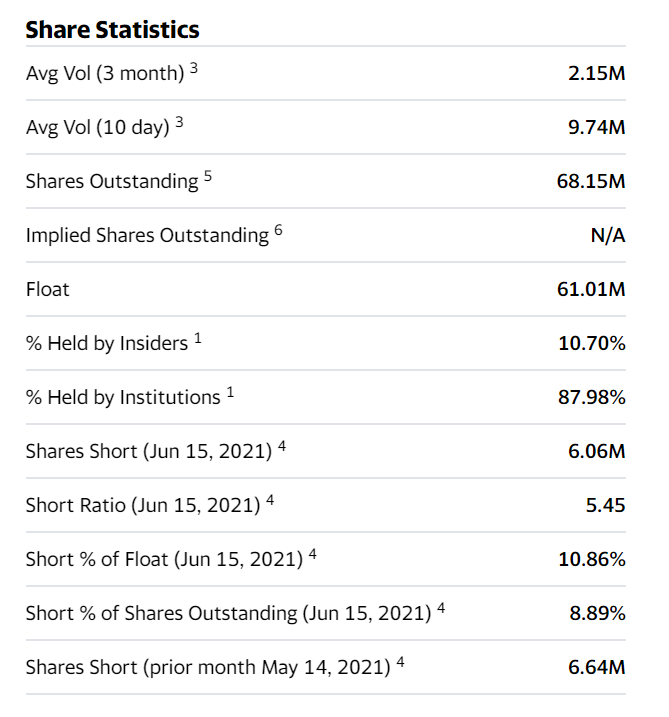The height and width of the screenshot is (717, 669).
Task: Select the 10.70% insiders value
Action: coord(592,344)
